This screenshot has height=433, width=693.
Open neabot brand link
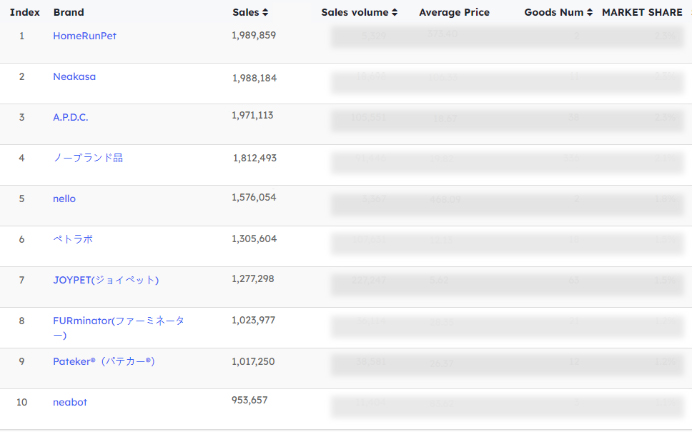[70, 402]
